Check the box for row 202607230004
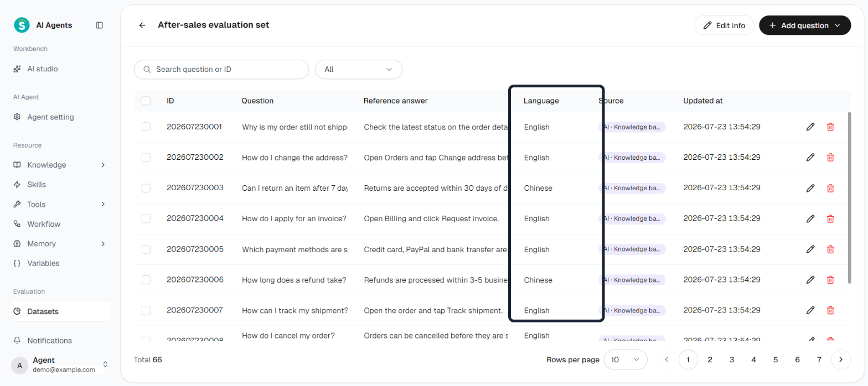This screenshot has height=386, width=868. (146, 218)
